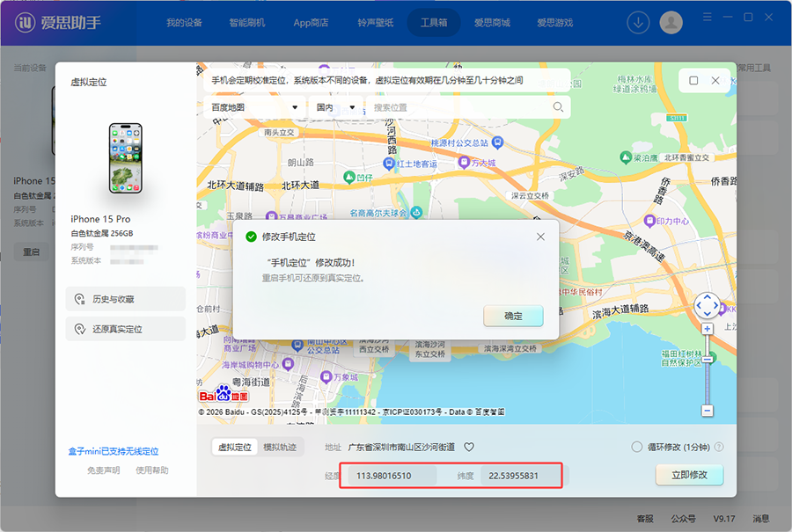Click the 重启 button in background window
792x532 pixels.
point(32,251)
